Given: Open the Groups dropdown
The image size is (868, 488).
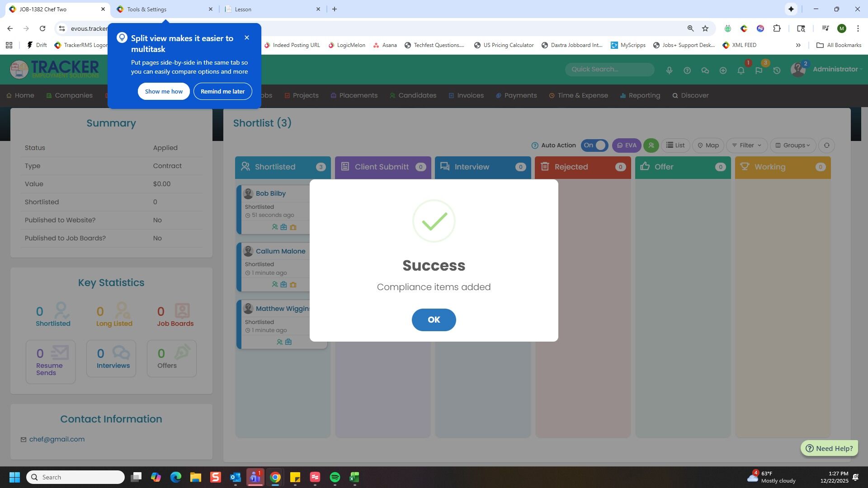Looking at the screenshot, I should [x=793, y=145].
